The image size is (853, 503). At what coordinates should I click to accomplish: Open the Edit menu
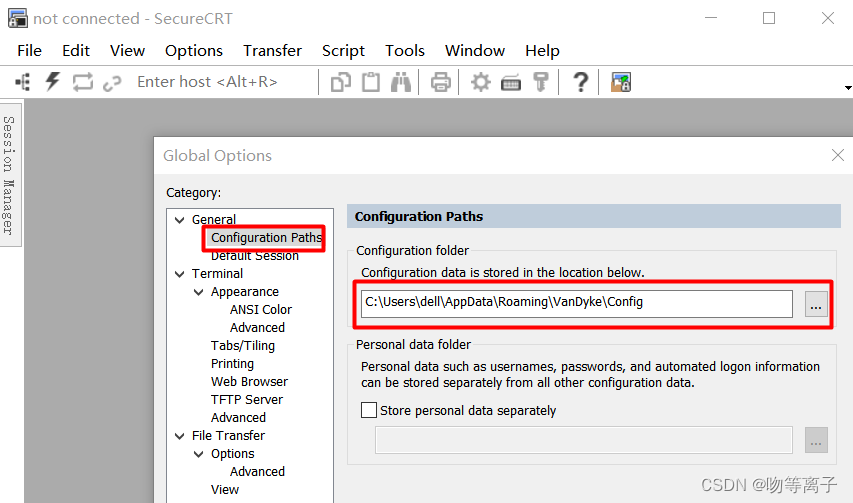(x=76, y=51)
